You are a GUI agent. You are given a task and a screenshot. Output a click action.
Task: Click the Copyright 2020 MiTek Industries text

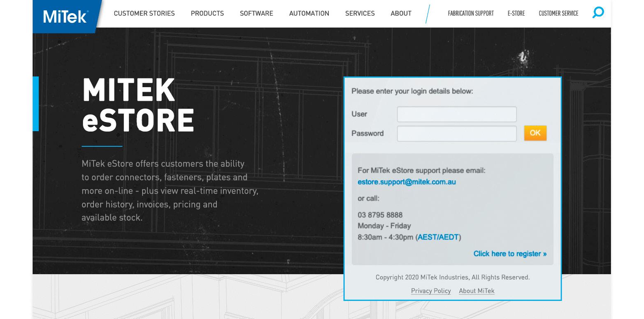pos(453,277)
